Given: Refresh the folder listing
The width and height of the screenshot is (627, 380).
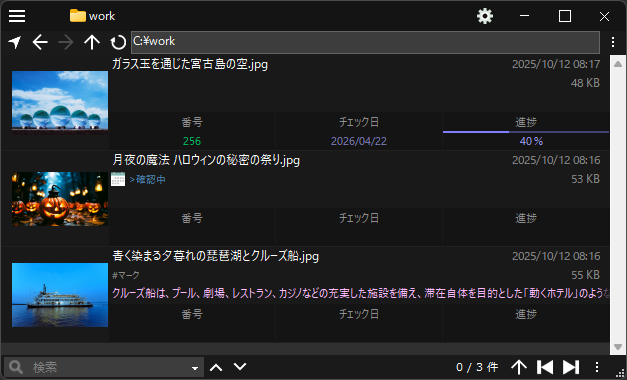Looking at the screenshot, I should (x=118, y=42).
